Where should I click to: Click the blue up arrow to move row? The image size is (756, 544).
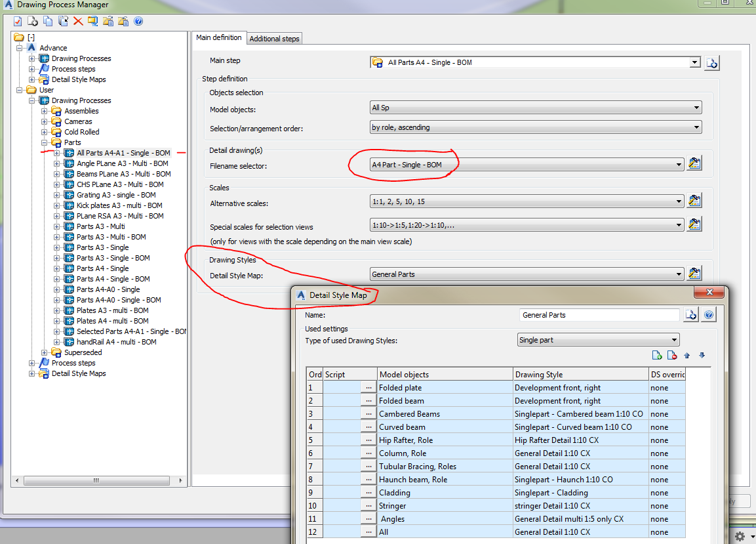pyautogui.click(x=687, y=356)
